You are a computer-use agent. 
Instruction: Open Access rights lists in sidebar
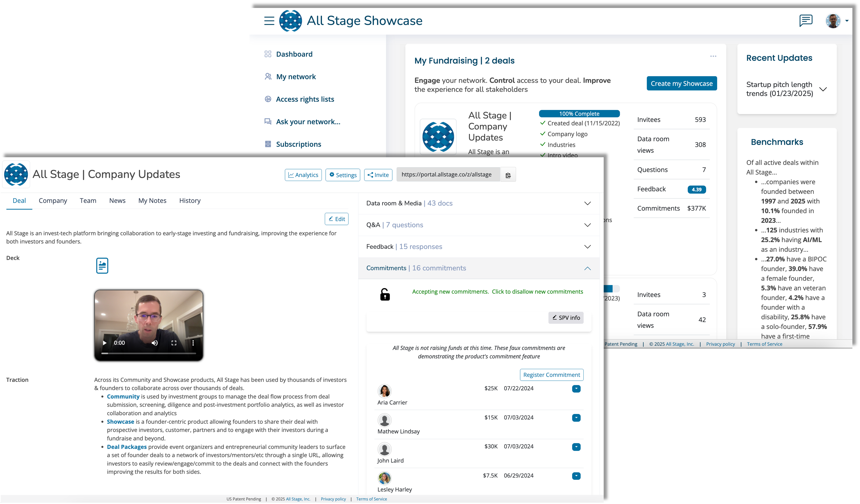click(x=305, y=99)
